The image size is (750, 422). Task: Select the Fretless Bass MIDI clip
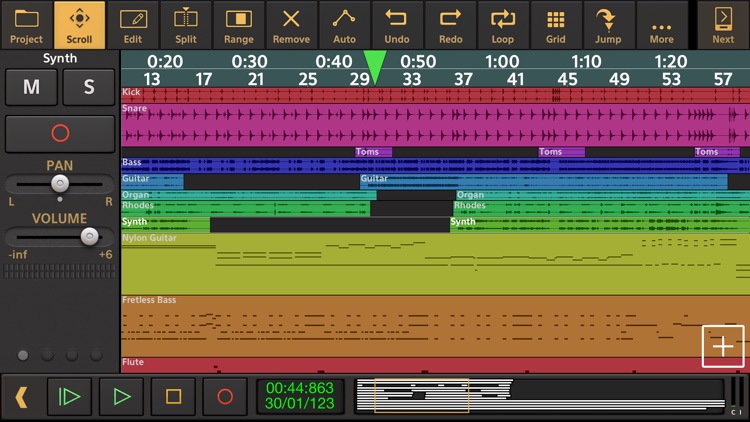(435, 326)
